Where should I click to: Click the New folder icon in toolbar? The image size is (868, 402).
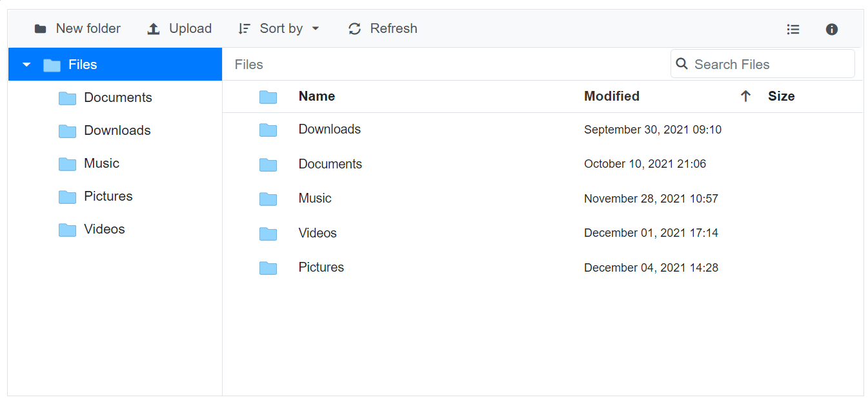coord(41,29)
